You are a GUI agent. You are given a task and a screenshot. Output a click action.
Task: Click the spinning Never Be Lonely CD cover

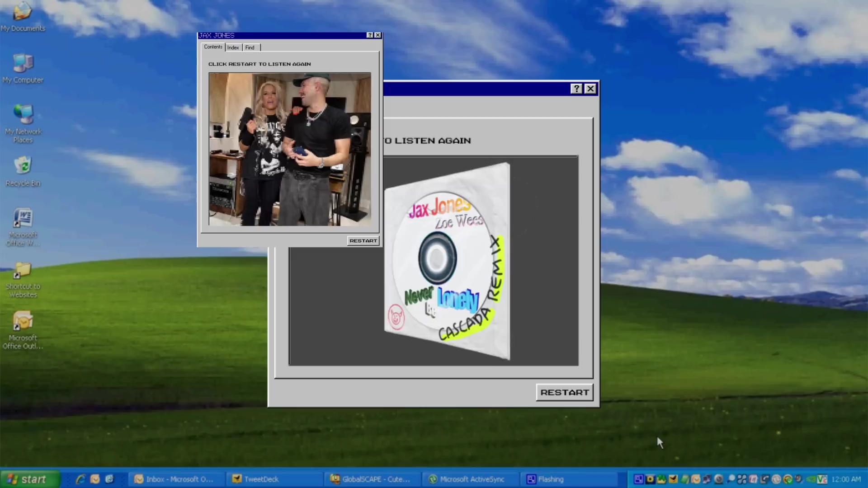448,261
